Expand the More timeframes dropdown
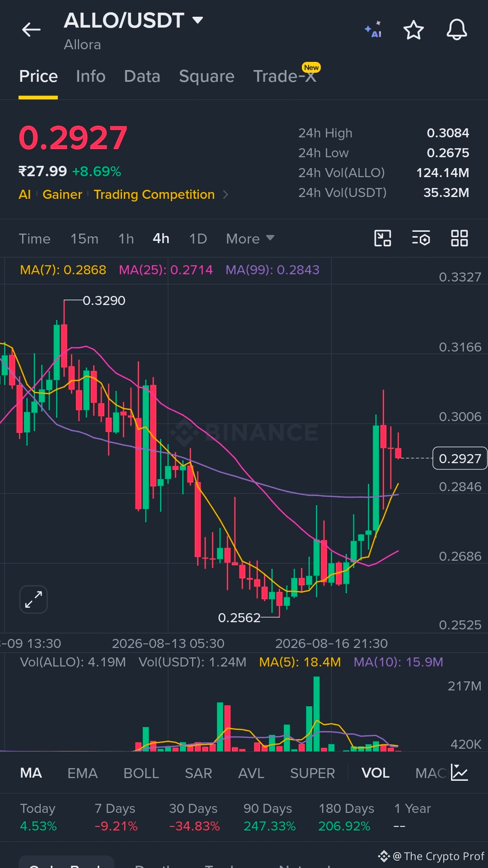Viewport: 488px width, 868px height. (x=250, y=239)
